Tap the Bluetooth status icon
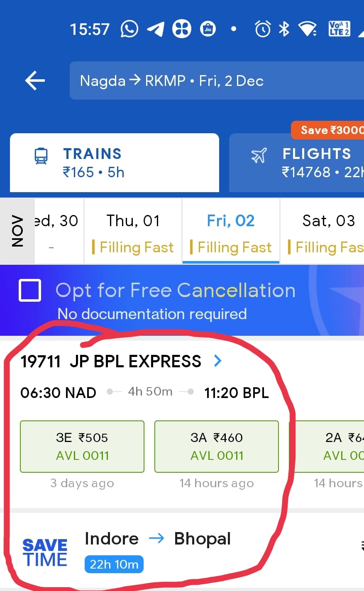 (284, 29)
